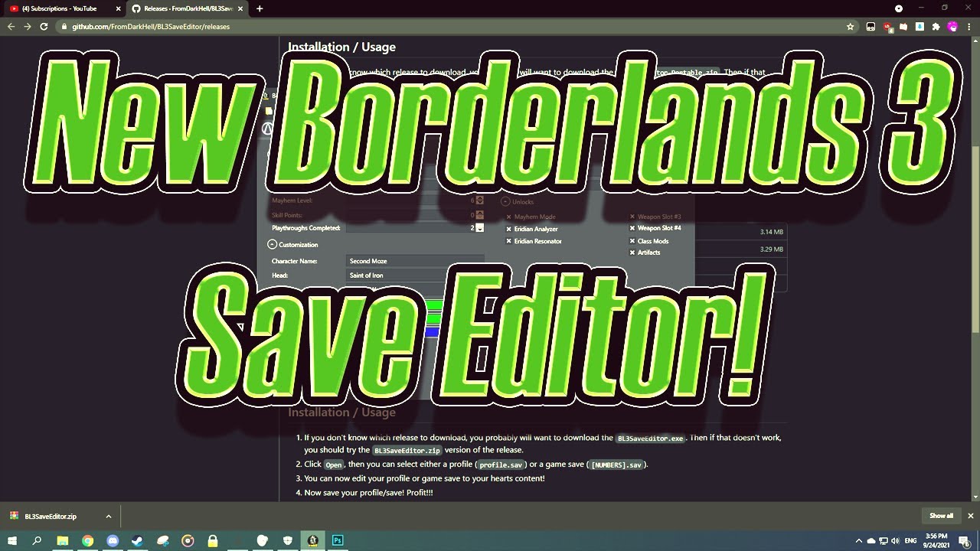Click the 3.29 MB file size
This screenshot has width=980, height=551.
point(771,249)
